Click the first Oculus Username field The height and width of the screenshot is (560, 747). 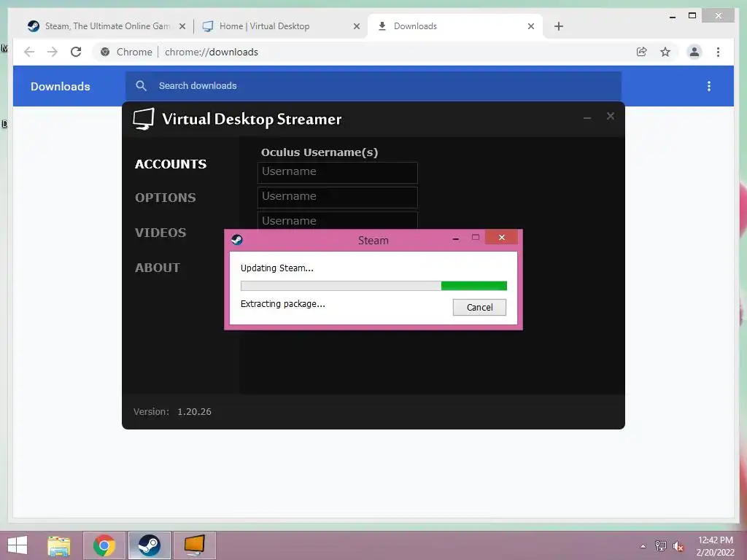point(337,172)
